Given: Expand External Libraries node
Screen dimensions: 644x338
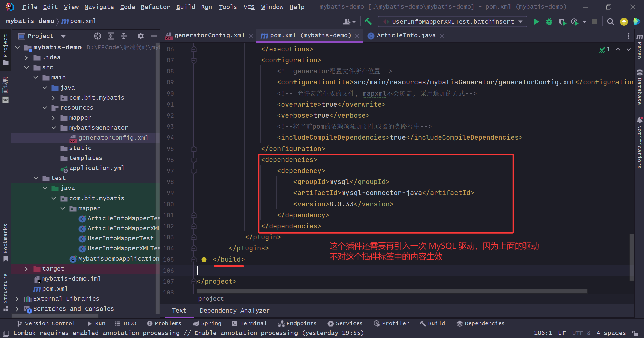Looking at the screenshot, I should (17, 299).
